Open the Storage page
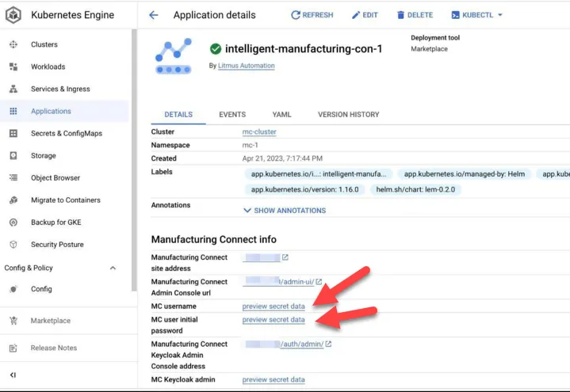The width and height of the screenshot is (570, 392). 44,155
